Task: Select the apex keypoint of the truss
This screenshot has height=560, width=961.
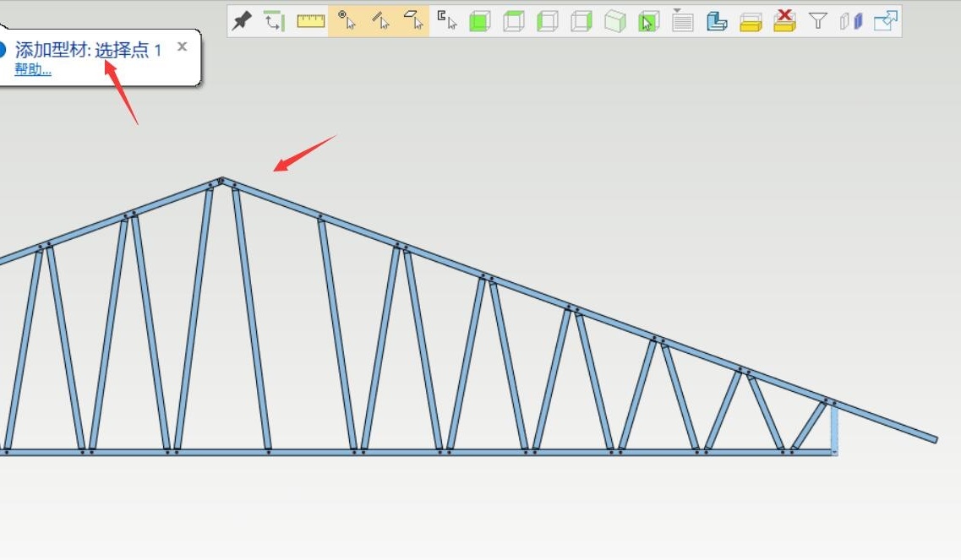Action: [x=221, y=180]
